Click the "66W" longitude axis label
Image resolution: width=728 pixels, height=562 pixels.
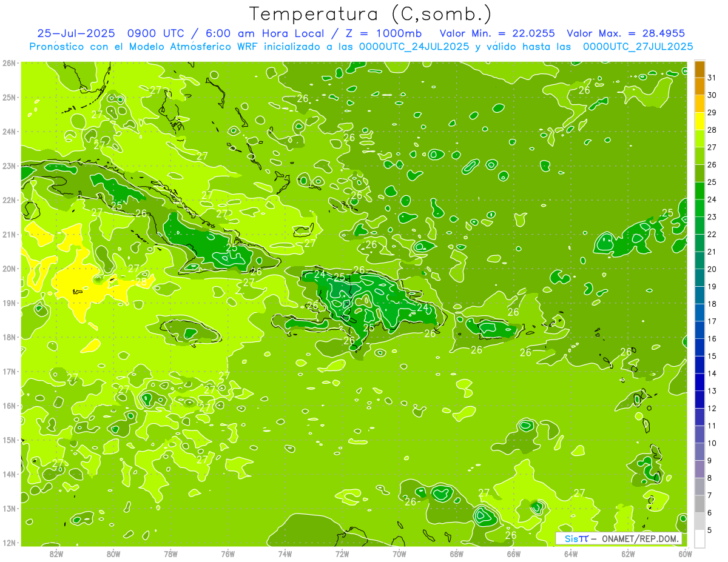tap(514, 554)
